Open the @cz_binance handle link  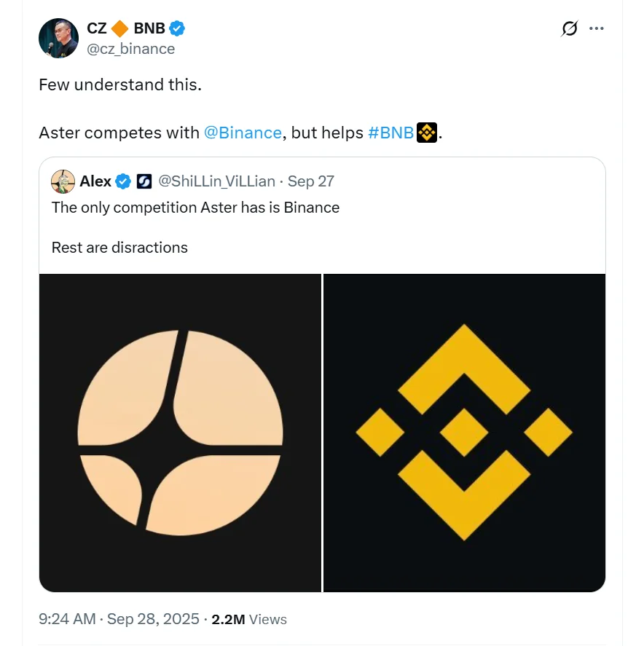pyautogui.click(x=131, y=49)
